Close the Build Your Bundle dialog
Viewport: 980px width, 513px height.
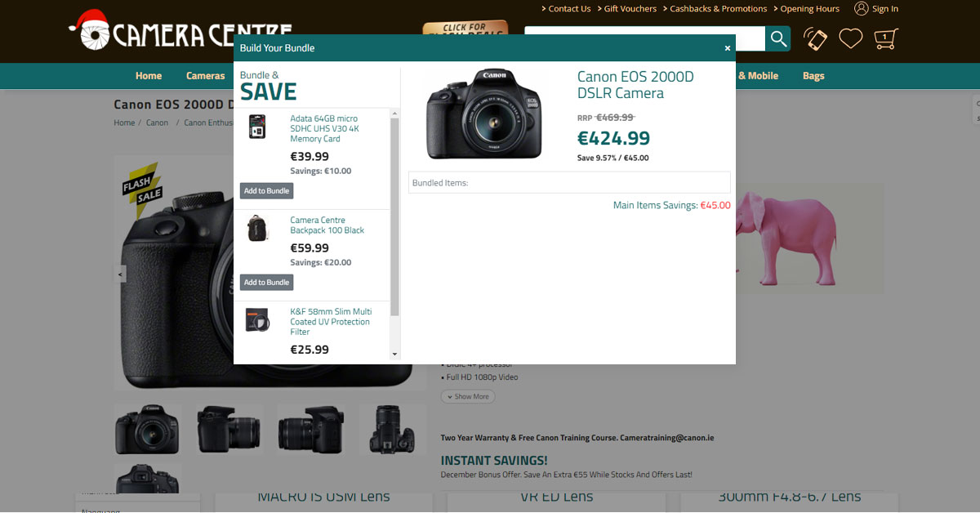click(728, 48)
